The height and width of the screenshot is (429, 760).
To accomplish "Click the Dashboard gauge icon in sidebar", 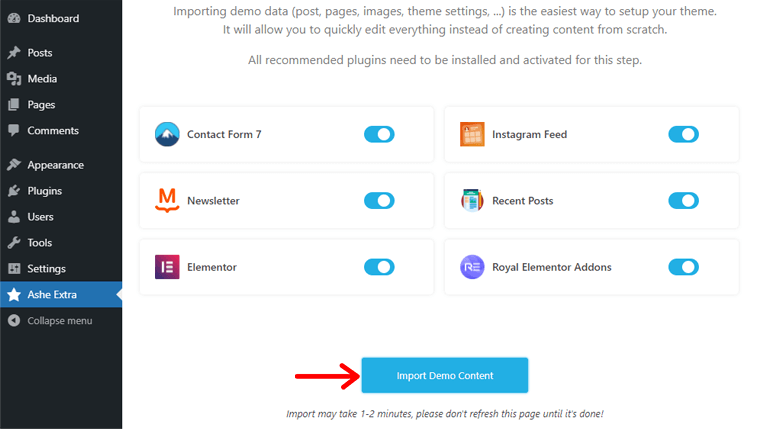I will 14,19.
